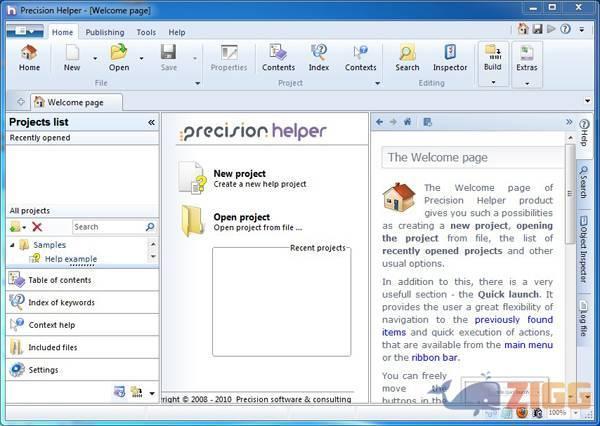Open the Save button dropdown arrow

[x=195, y=59]
